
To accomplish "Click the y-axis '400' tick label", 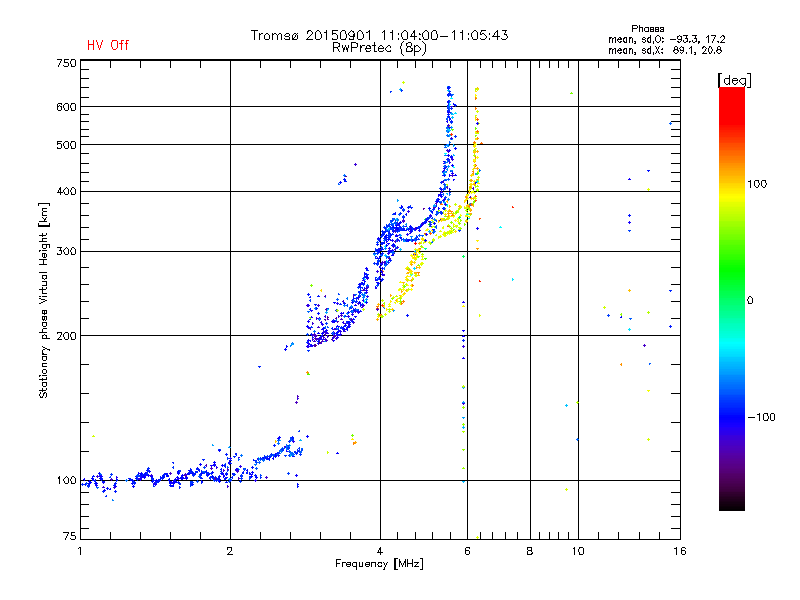I will click(66, 192).
